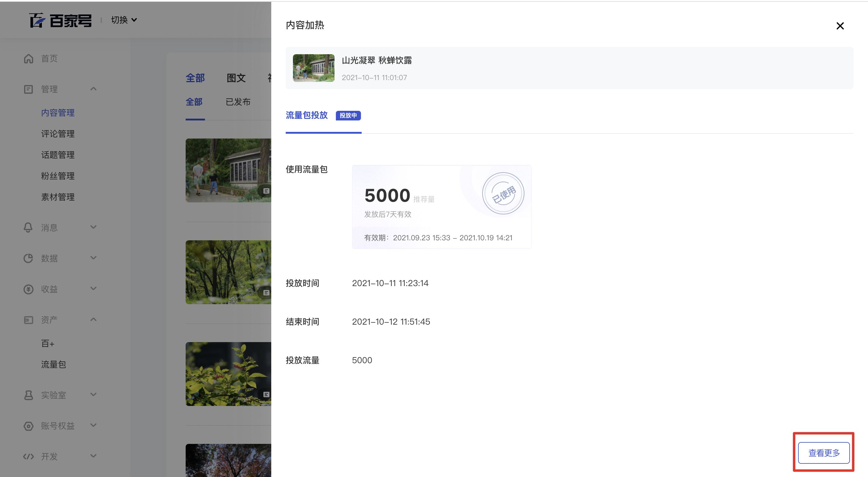The height and width of the screenshot is (477, 868).
Task: Open the first article thumbnail with pavilion
Action: click(x=228, y=170)
